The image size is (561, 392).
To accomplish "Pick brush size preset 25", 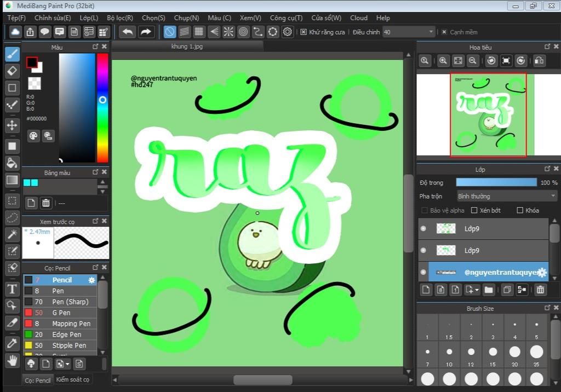I will click(537, 355).
